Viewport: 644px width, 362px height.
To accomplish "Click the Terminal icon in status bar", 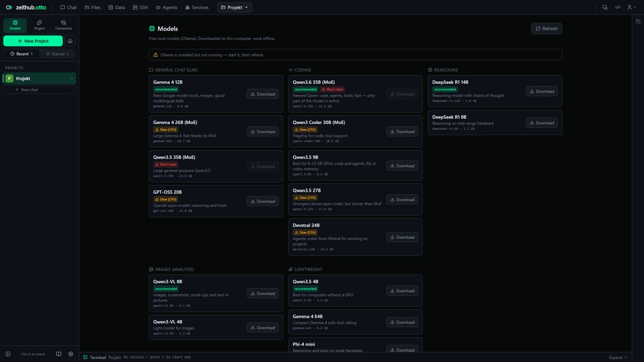I will (x=85, y=357).
